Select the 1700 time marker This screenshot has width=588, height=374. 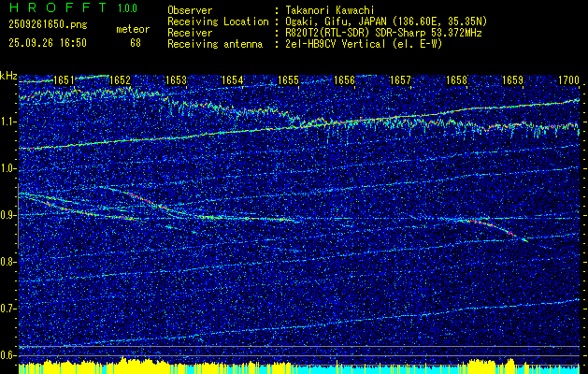click(568, 81)
